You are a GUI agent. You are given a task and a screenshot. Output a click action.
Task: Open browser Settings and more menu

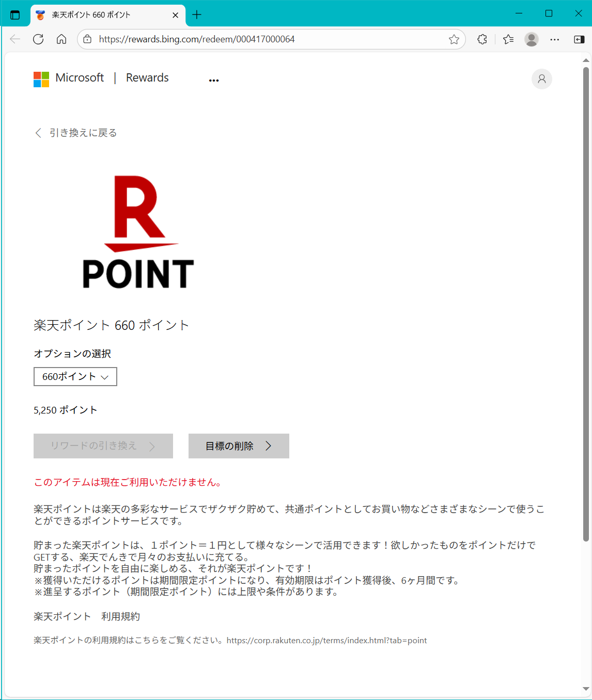pos(555,39)
